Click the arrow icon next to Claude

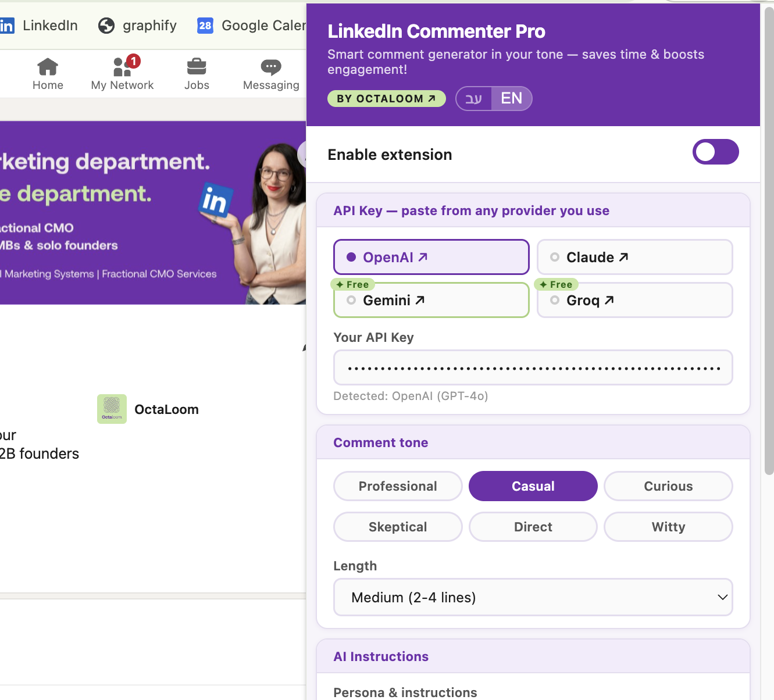[x=623, y=257]
